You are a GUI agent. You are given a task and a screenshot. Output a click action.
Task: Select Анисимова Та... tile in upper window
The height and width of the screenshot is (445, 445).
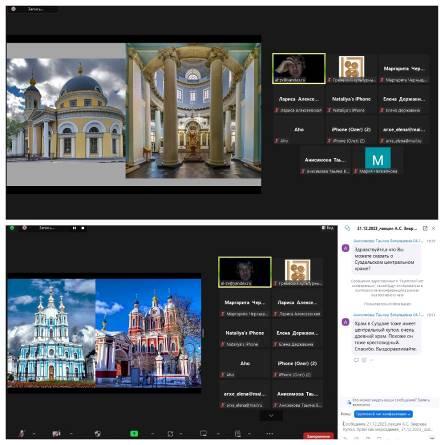(325, 160)
